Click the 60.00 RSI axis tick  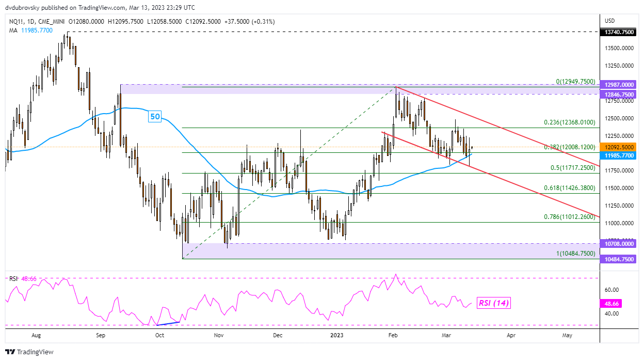[x=612, y=290]
